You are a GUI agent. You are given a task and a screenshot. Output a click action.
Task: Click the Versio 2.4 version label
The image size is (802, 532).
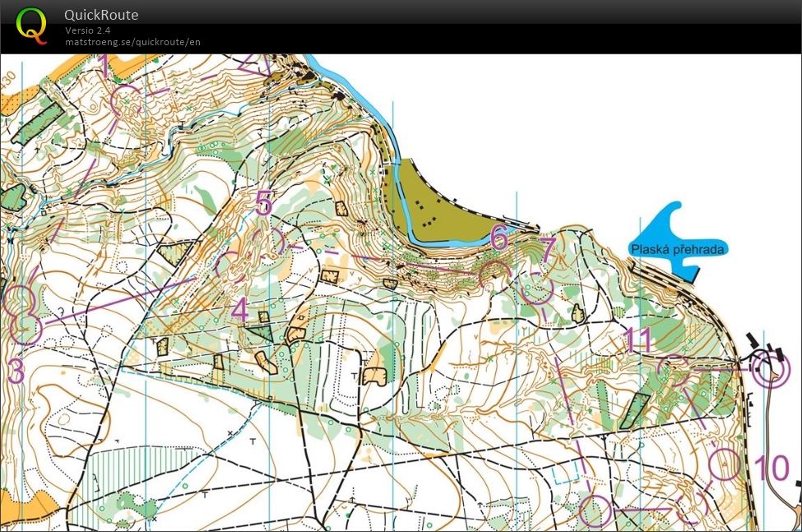point(87,30)
